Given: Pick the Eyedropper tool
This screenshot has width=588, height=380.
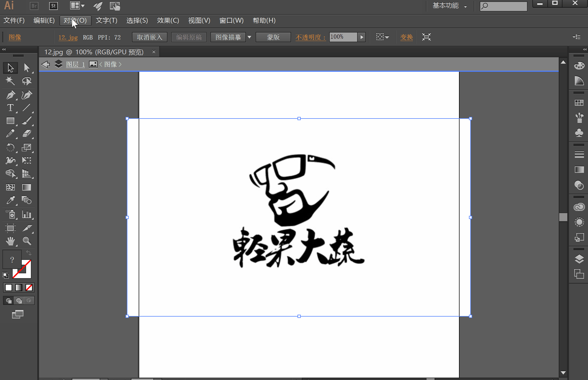Looking at the screenshot, I should [x=10, y=200].
